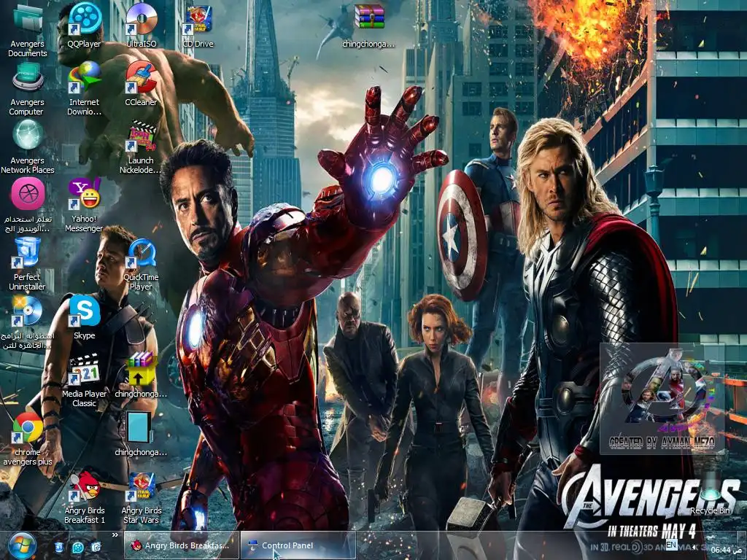Screen dimensions: 747x560
Task: Launch Internet Download Manager shortcut
Action: (x=85, y=88)
